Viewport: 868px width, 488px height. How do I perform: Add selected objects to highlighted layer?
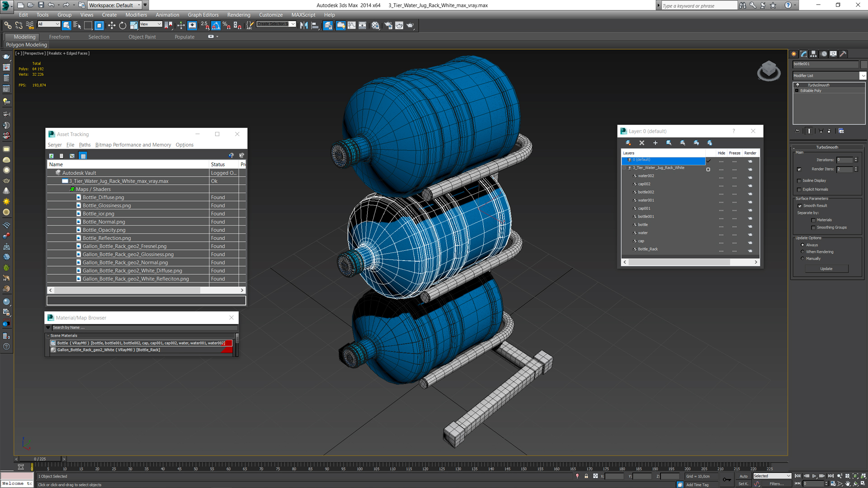(655, 143)
